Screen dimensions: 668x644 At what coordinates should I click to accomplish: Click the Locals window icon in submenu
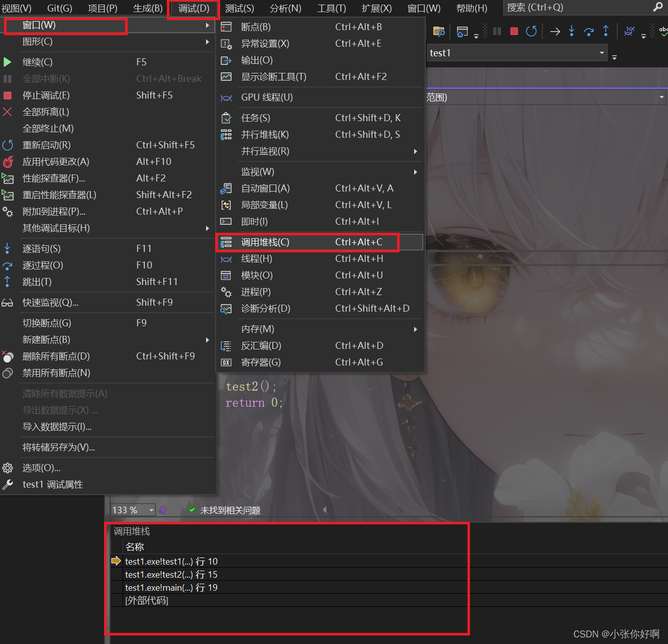coord(226,205)
